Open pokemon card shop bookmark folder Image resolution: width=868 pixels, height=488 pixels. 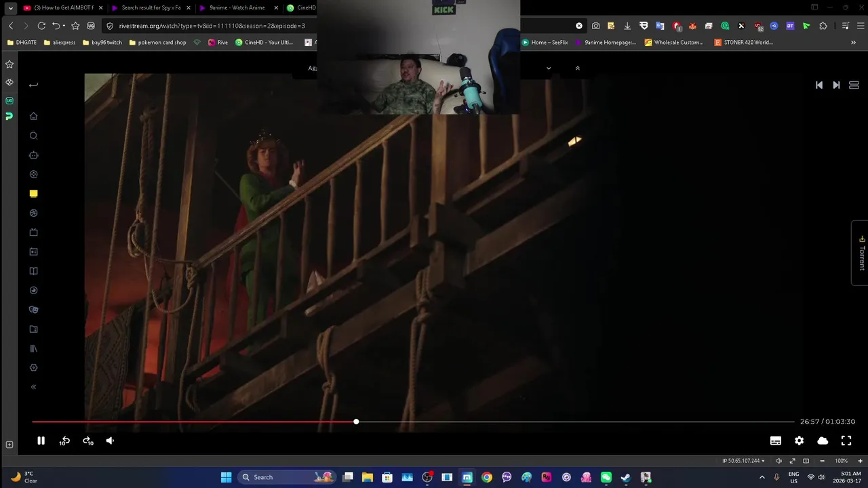pos(157,42)
